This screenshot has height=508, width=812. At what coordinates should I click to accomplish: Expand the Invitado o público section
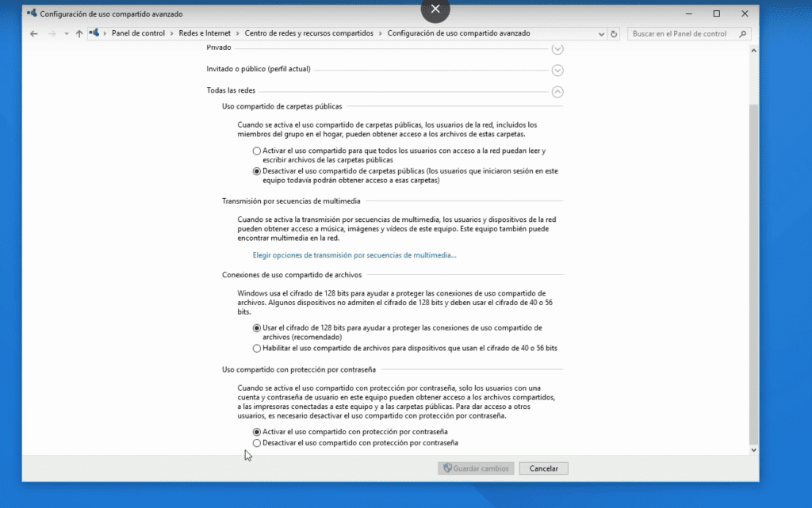tap(557, 70)
